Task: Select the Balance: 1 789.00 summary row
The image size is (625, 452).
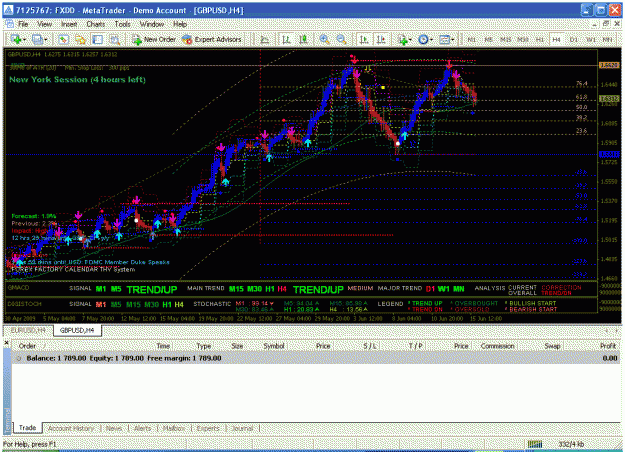Action: pyautogui.click(x=316, y=358)
